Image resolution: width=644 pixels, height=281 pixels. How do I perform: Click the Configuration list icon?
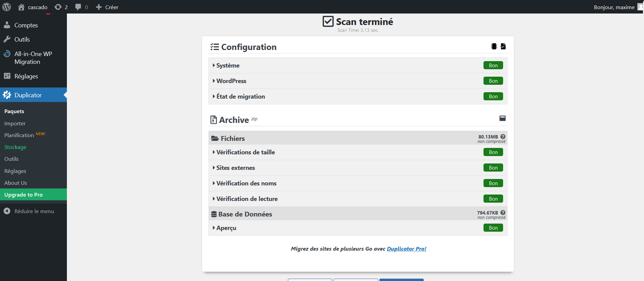pos(215,47)
